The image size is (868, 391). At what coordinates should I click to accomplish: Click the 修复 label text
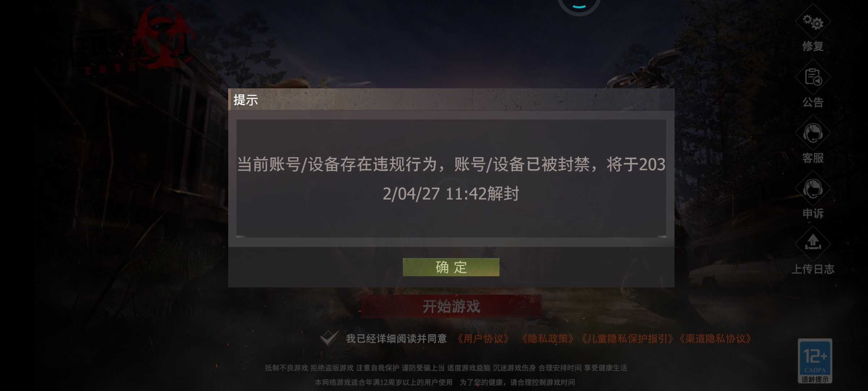click(x=813, y=46)
